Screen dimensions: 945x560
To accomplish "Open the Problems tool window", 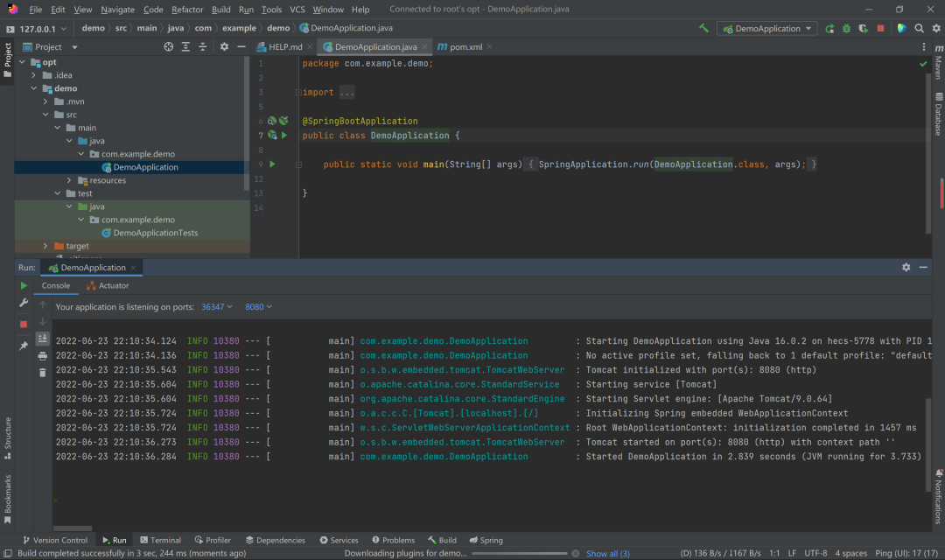I will tap(394, 540).
